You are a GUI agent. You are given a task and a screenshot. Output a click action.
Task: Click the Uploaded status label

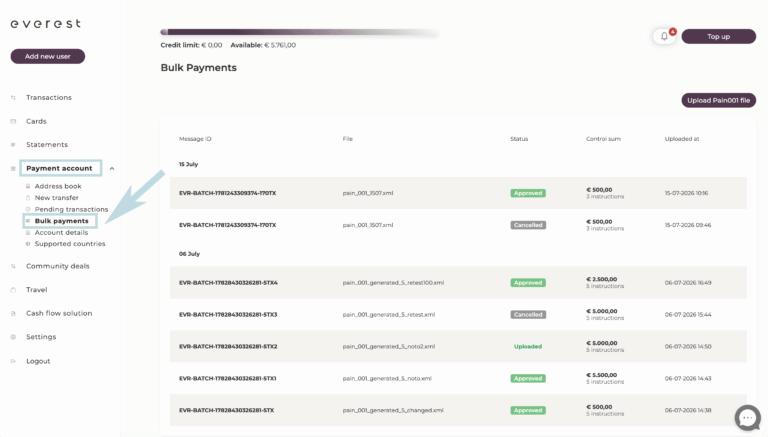coord(528,346)
